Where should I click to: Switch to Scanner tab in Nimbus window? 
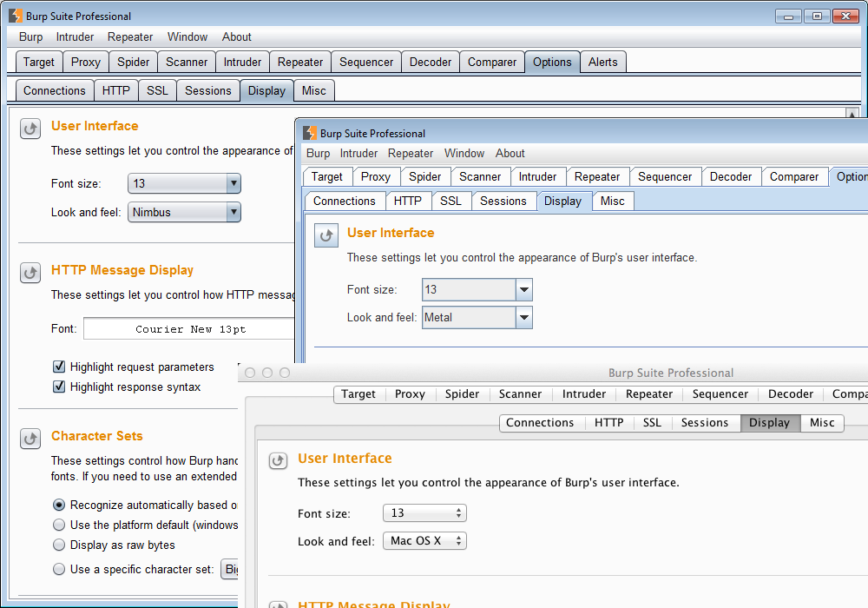tap(187, 62)
